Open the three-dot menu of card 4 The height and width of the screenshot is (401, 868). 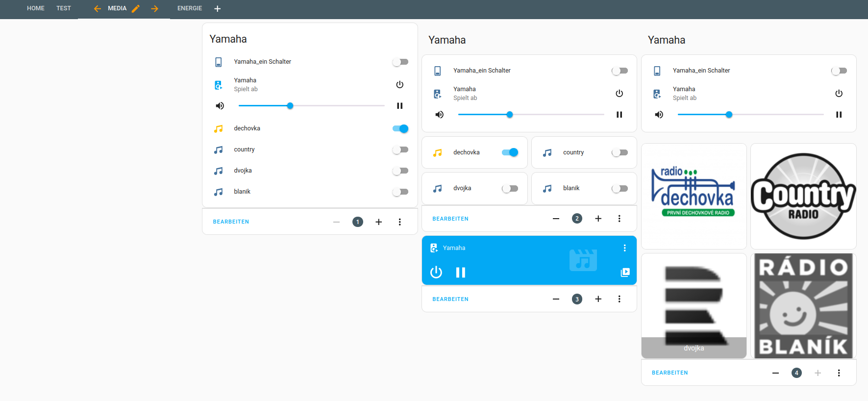click(x=839, y=373)
